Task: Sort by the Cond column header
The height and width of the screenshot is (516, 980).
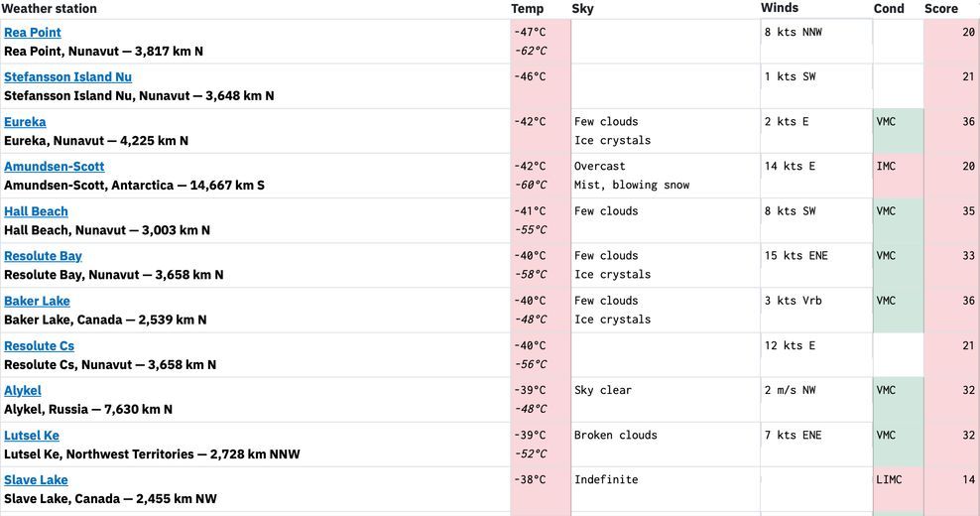Action: (x=889, y=9)
